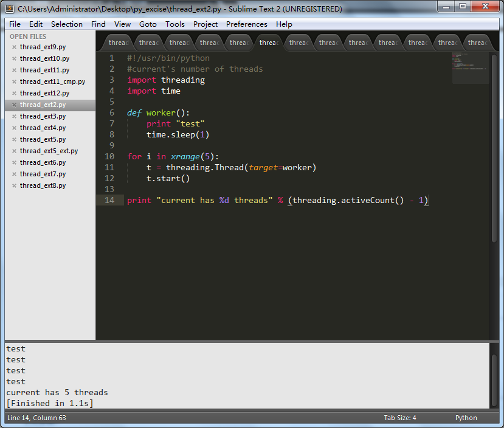Open the Tab Size: 4 selector
The height and width of the screenshot is (428, 504).
point(400,418)
